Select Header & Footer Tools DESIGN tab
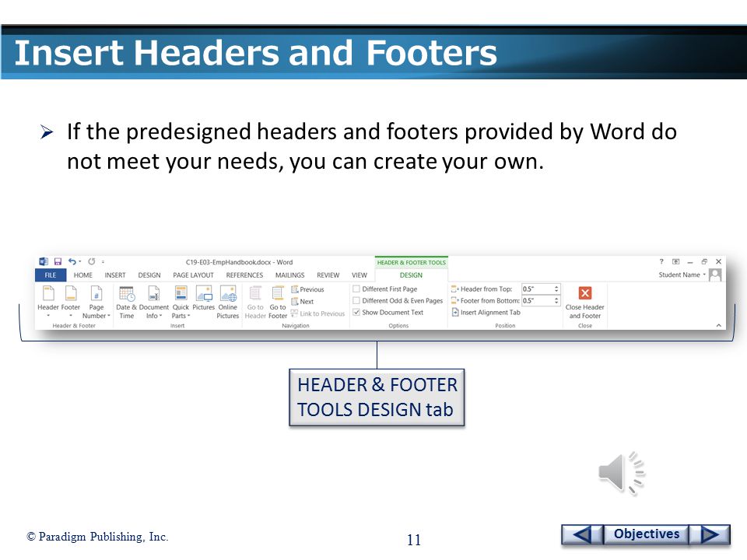This screenshot has height=560, width=747. [411, 275]
